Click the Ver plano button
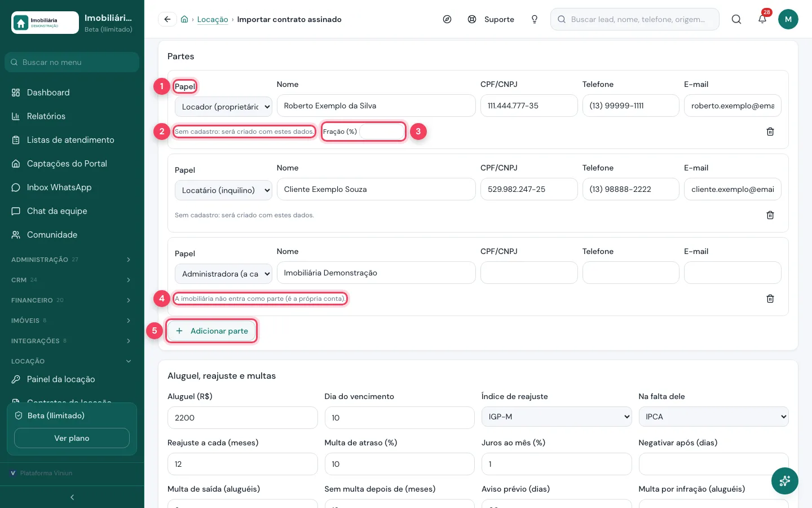The image size is (812, 508). coord(72,438)
